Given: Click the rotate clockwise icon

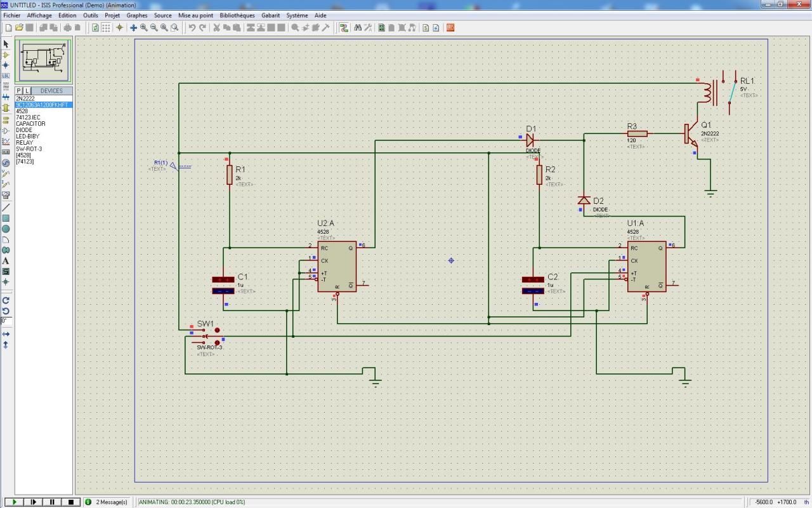Looking at the screenshot, I should coord(6,300).
